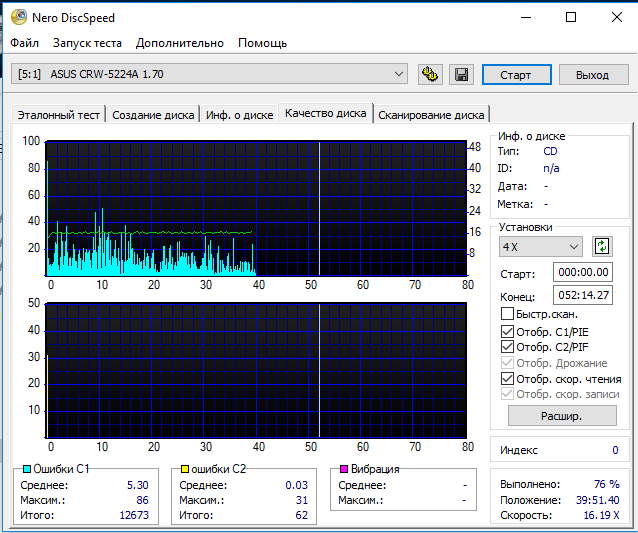Open the Запуск теста menu
The width and height of the screenshot is (638, 533).
(87, 43)
